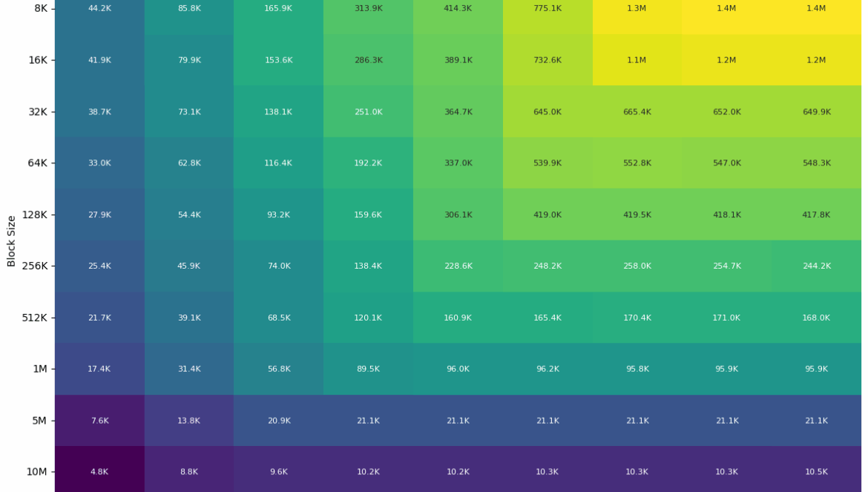The height and width of the screenshot is (492, 868).
Task: Click the 313.9K heatmap cell
Action: pos(368,9)
